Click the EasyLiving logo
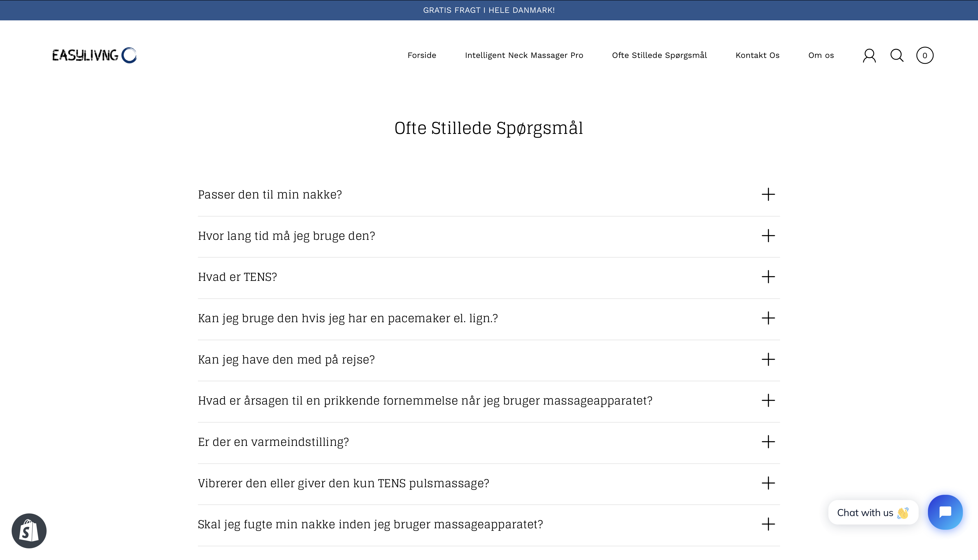Viewport: 978px width, 560px height. (x=94, y=55)
